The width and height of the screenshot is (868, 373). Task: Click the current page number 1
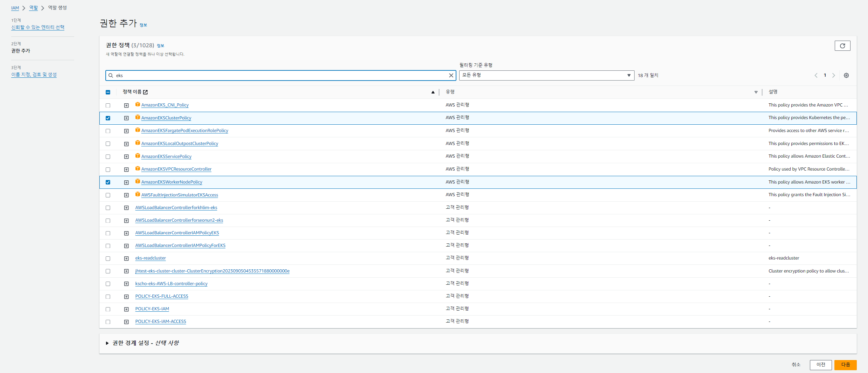pyautogui.click(x=825, y=75)
